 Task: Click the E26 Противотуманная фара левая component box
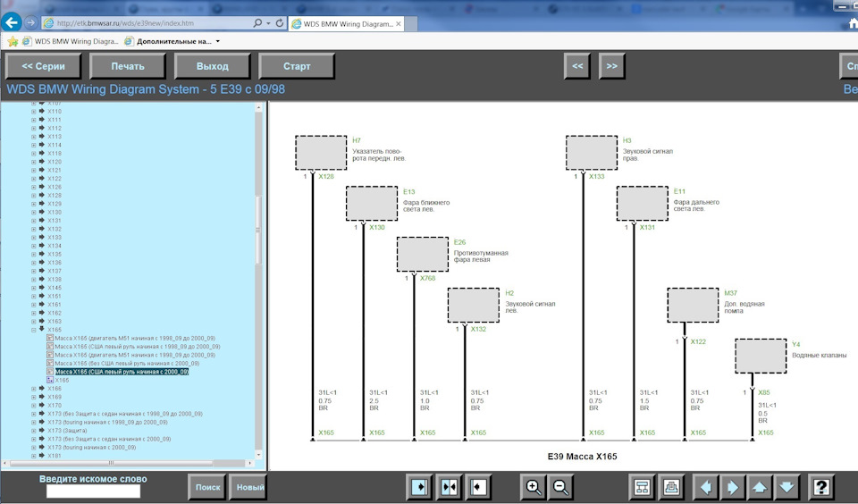point(423,254)
